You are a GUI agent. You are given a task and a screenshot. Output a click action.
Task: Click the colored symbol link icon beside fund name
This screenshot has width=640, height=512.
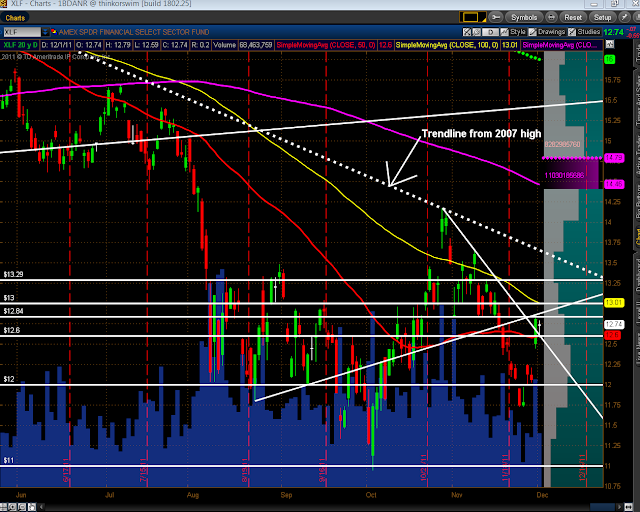54,31
